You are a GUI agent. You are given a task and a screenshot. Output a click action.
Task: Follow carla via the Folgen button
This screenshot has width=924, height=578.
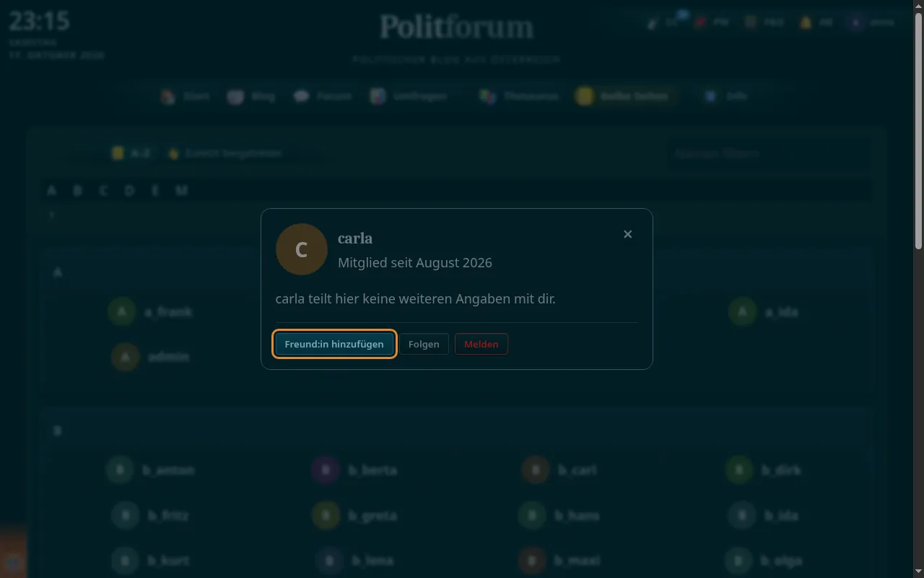[x=424, y=344]
